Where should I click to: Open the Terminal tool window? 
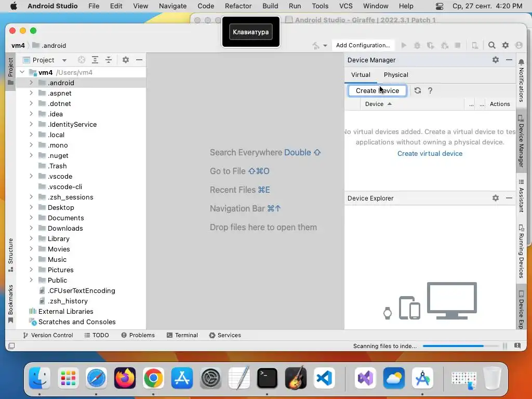(182, 335)
